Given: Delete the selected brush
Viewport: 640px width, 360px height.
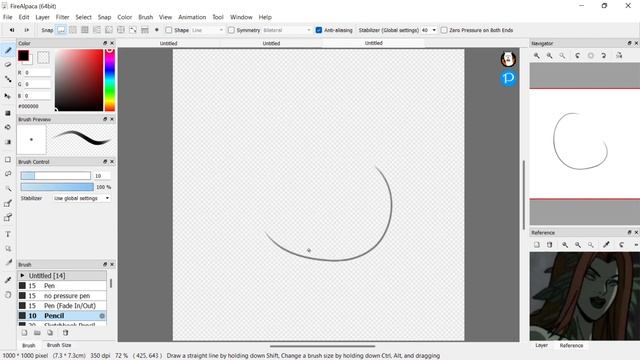Looking at the screenshot, I should 65,333.
